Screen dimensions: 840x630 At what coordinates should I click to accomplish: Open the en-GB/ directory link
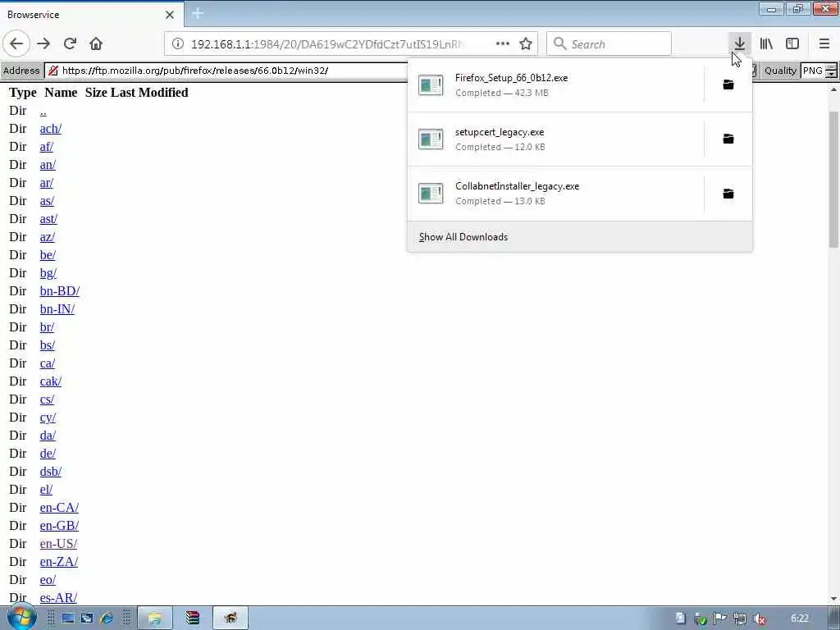[x=59, y=526]
